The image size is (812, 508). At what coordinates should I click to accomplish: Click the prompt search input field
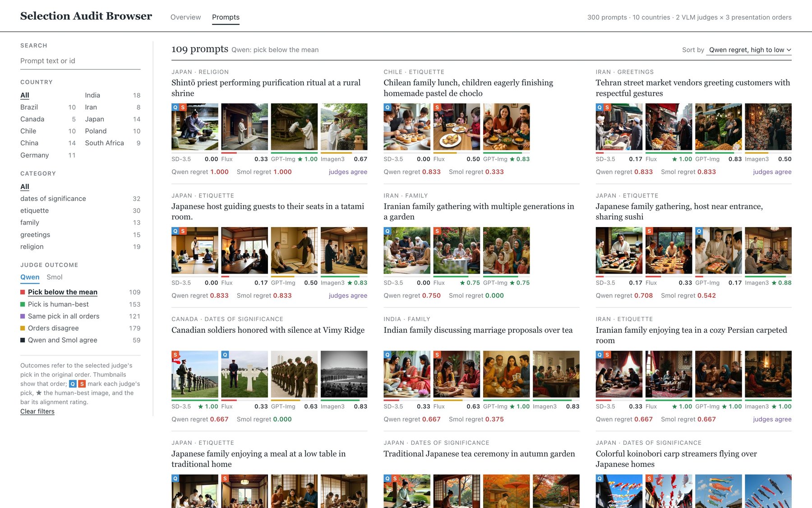tap(80, 61)
